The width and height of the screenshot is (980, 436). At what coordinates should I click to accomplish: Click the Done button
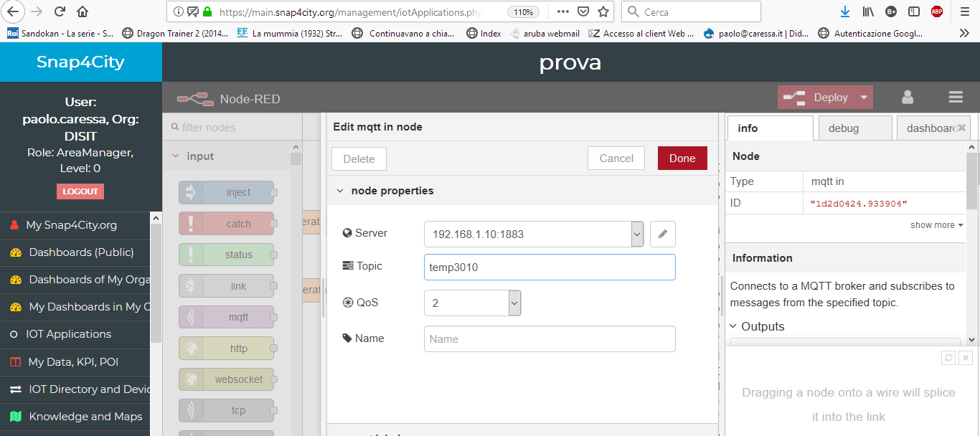pyautogui.click(x=682, y=158)
